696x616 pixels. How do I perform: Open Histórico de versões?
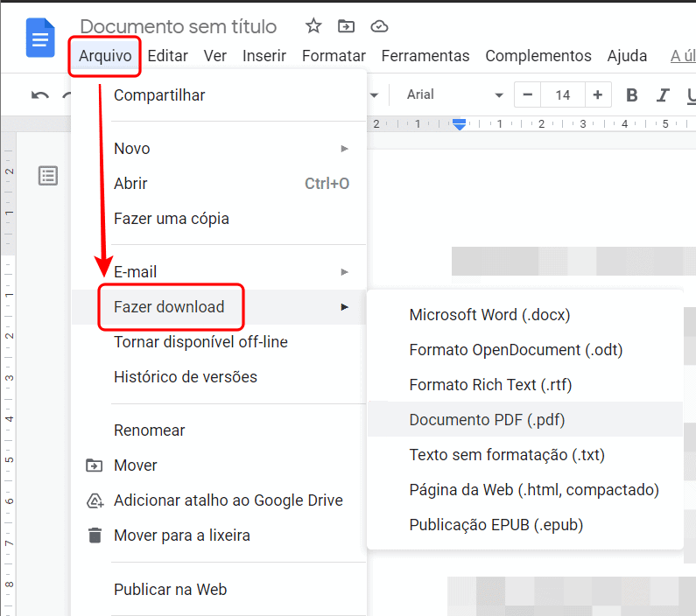pos(219,377)
